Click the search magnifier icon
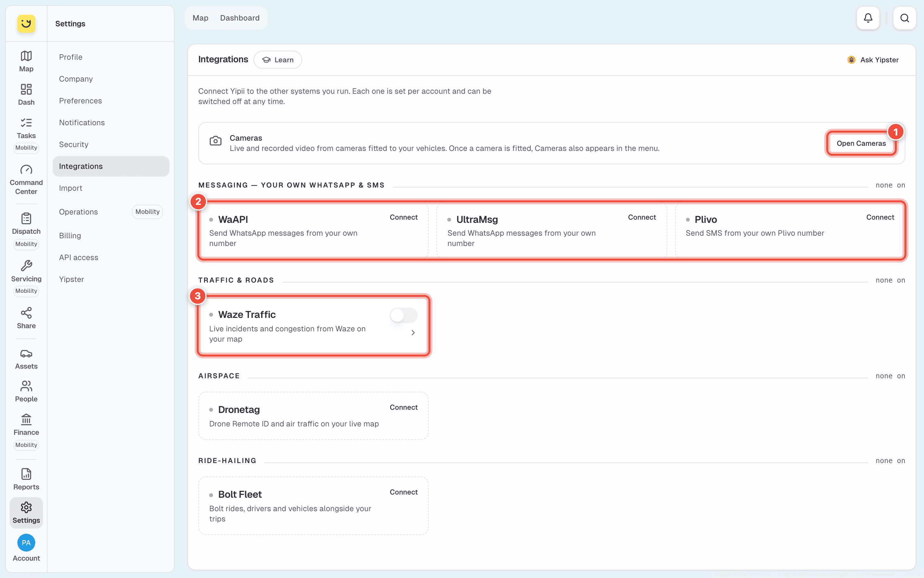This screenshot has width=924, height=578. [904, 18]
